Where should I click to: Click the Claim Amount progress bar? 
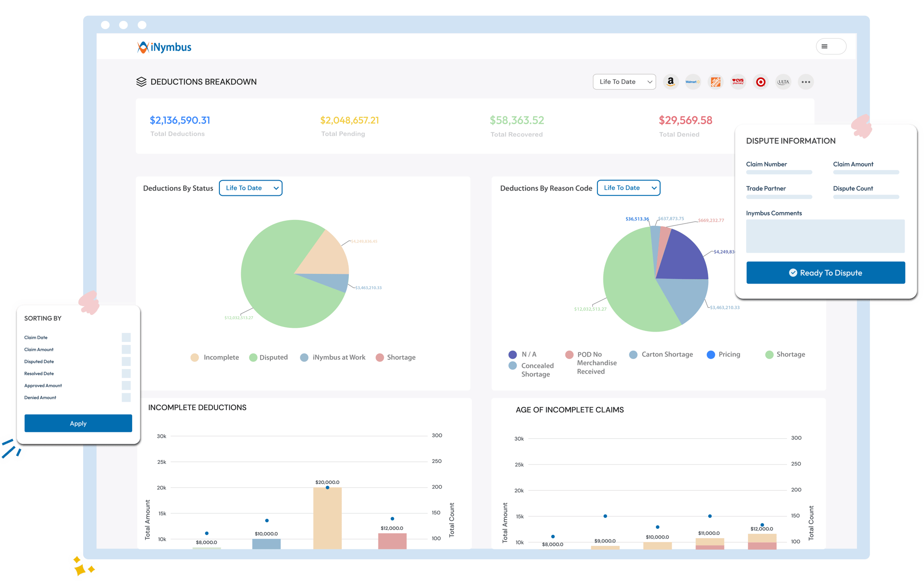tap(866, 172)
